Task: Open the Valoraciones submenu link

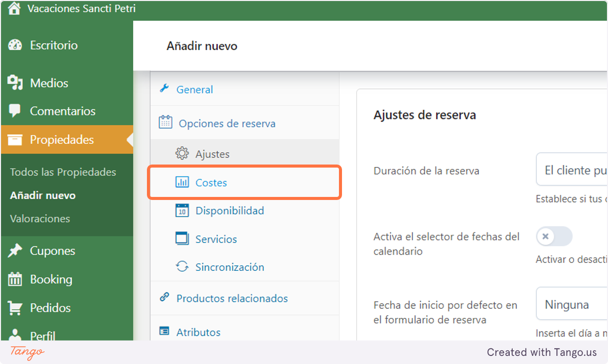Action: coord(40,219)
